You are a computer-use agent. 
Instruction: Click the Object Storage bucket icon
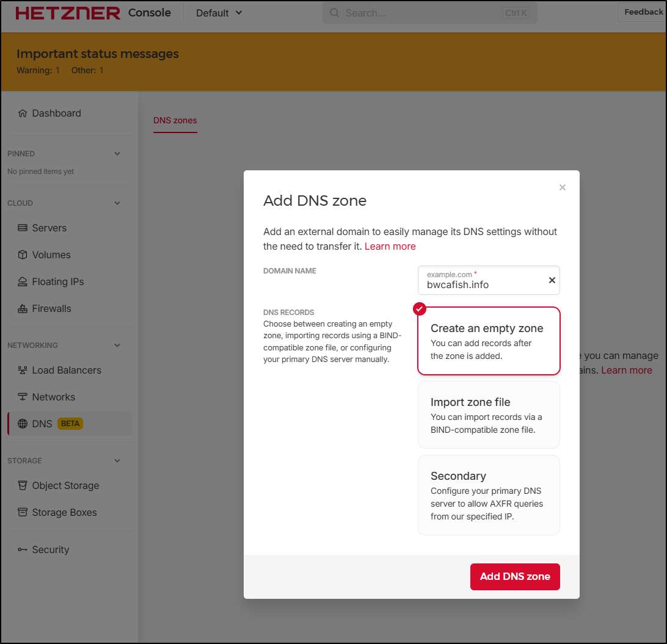click(23, 486)
